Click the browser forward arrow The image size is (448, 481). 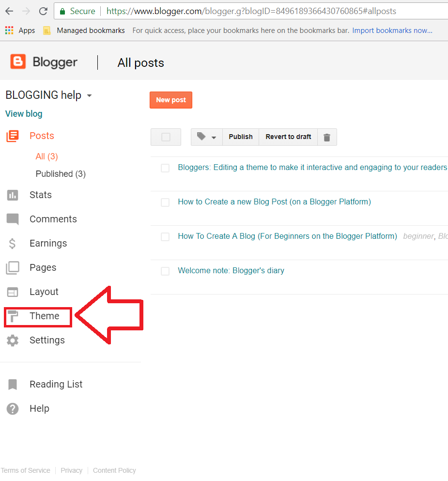click(x=26, y=11)
